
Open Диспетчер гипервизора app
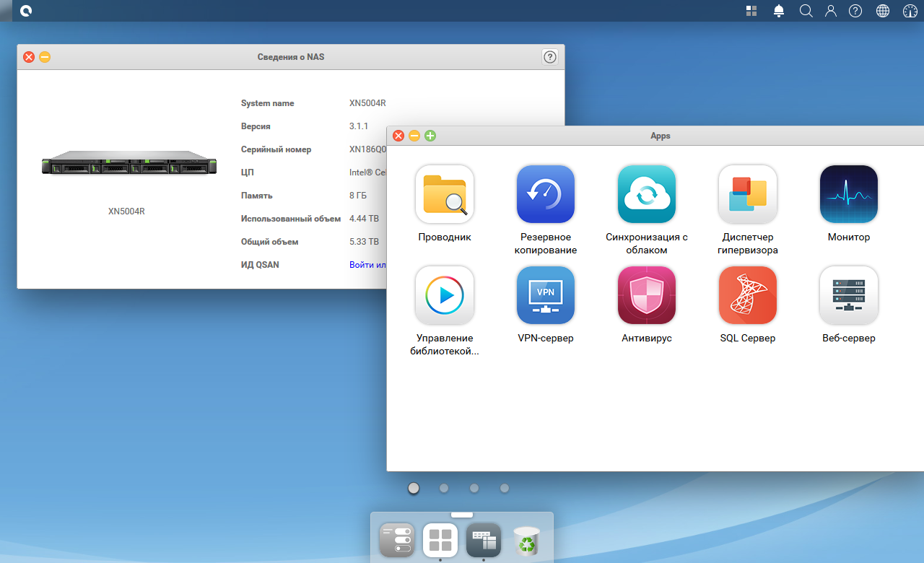click(x=748, y=194)
